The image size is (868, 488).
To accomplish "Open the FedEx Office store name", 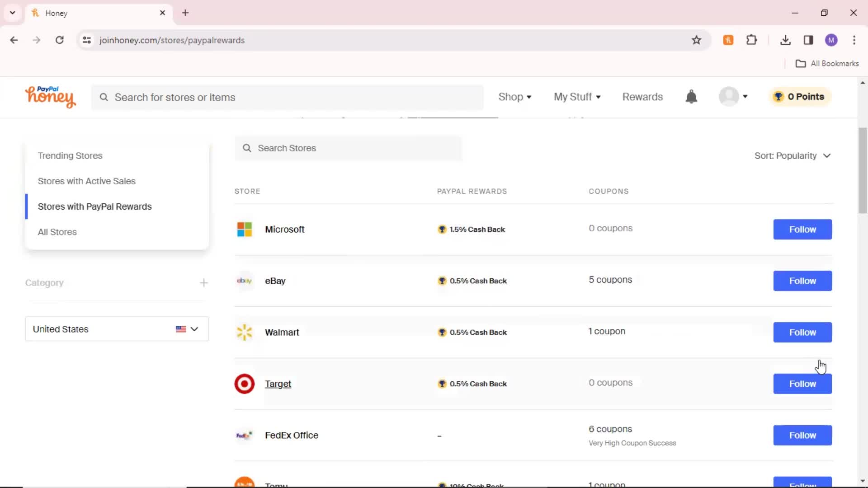I will coord(291,436).
